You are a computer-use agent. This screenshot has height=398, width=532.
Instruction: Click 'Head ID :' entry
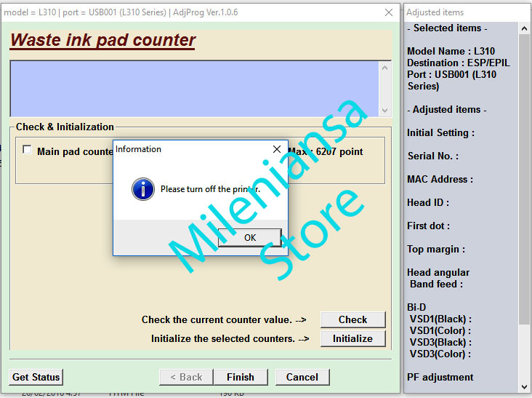click(428, 202)
